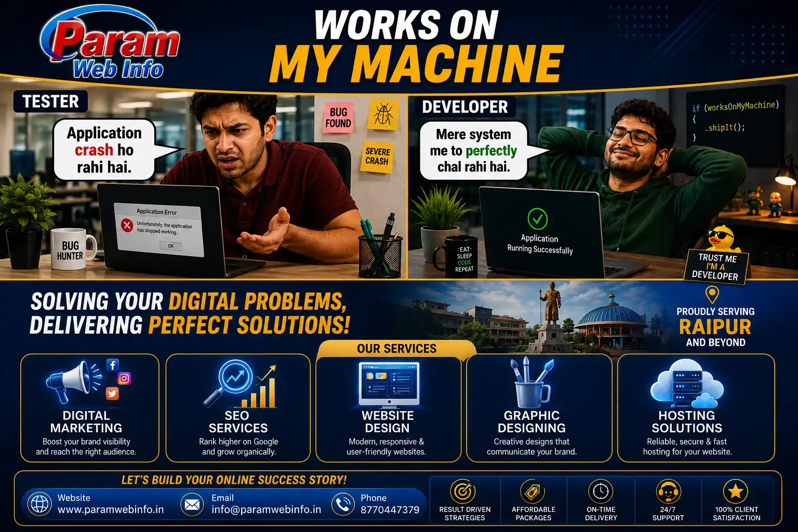Click "LET'S BUILD YOUR ONLINE SUCCESS STORY!" text
Viewport: 798px width, 532px height.
234,480
